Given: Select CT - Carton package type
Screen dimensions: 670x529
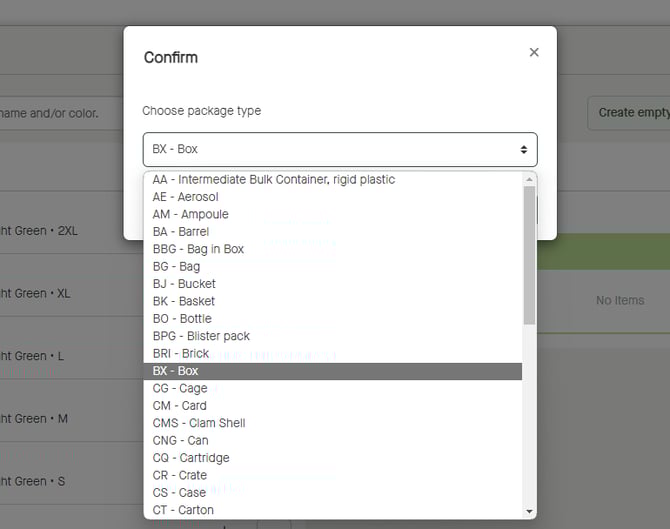Looking at the screenshot, I should click(183, 510).
